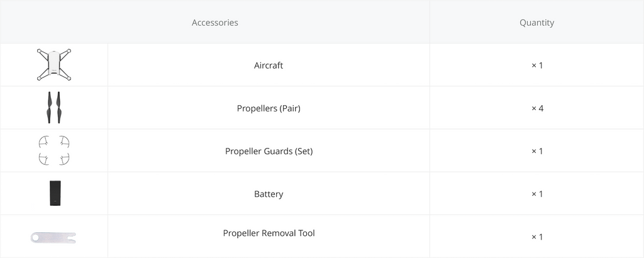This screenshot has height=258, width=644.
Task: Click the Accessories column header
Action: tap(214, 23)
